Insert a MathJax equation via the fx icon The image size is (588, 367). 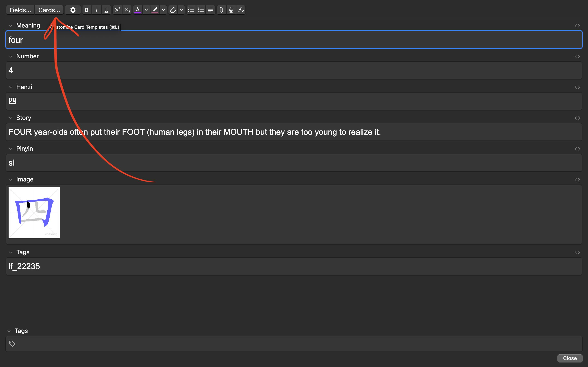click(x=241, y=10)
